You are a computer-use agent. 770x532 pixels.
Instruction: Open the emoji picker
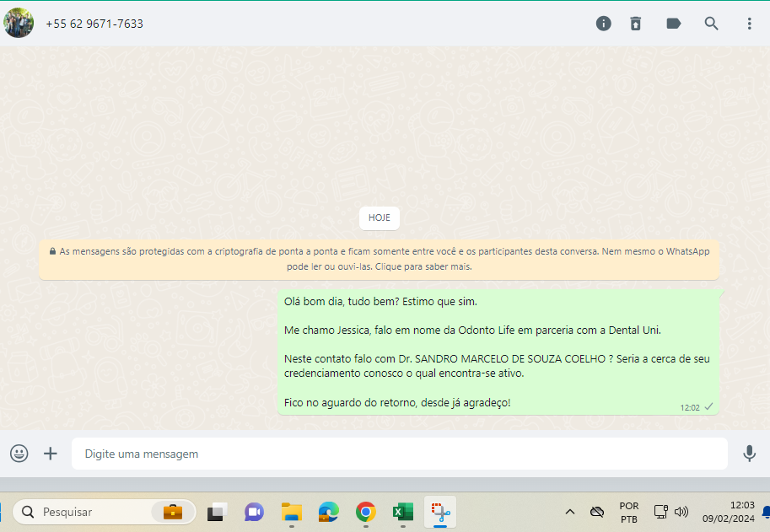[x=19, y=453]
